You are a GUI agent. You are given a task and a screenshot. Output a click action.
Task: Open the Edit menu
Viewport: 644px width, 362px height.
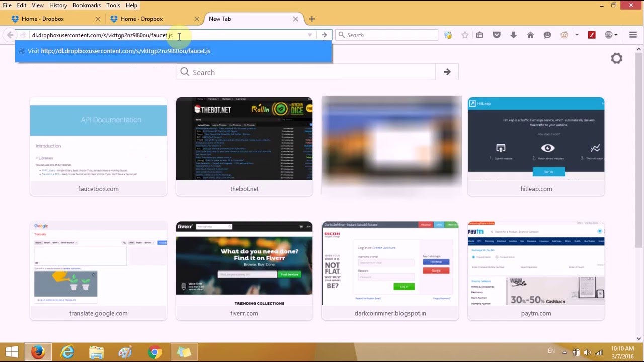point(22,5)
